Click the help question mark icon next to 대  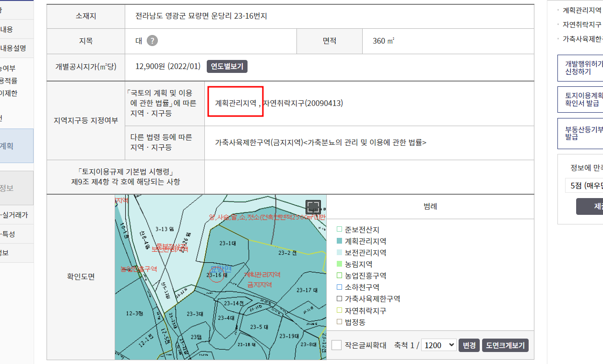(152, 41)
